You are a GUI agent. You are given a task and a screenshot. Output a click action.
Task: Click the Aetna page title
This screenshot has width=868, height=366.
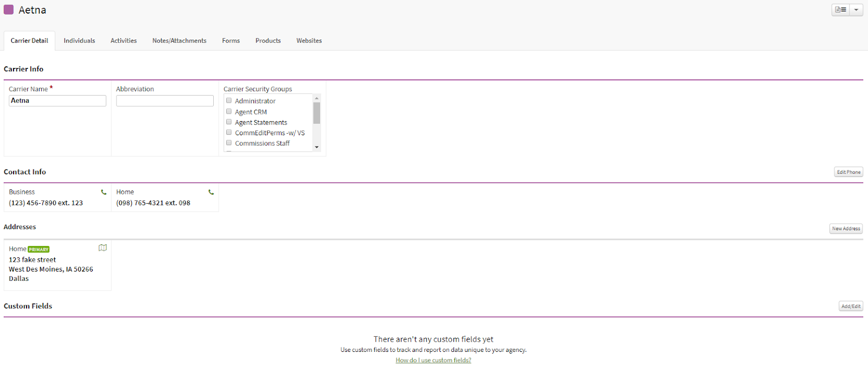click(33, 10)
